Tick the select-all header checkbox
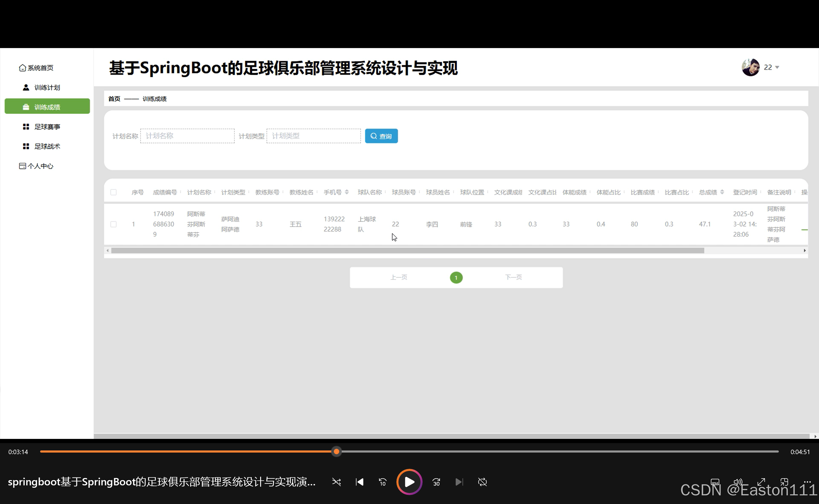 [113, 192]
